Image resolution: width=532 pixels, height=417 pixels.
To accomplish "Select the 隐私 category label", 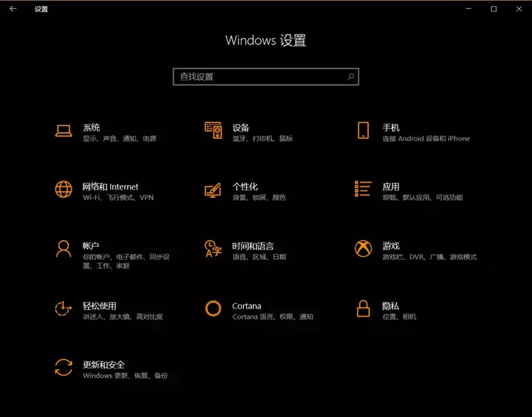I will pyautogui.click(x=391, y=306).
